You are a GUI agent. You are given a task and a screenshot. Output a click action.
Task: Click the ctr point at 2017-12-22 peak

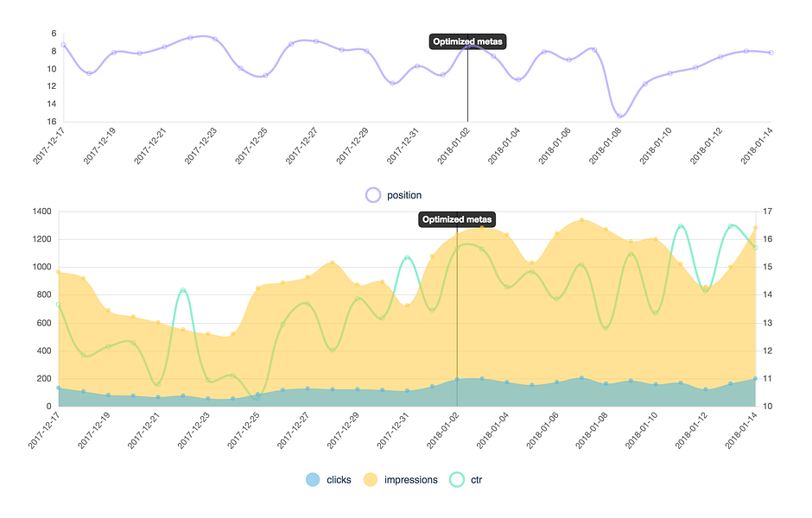pos(183,290)
